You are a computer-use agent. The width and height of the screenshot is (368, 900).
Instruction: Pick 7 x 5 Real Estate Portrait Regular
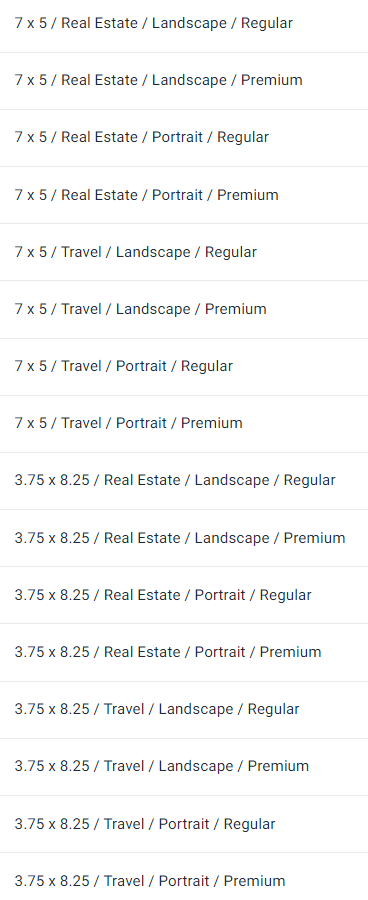click(x=184, y=138)
